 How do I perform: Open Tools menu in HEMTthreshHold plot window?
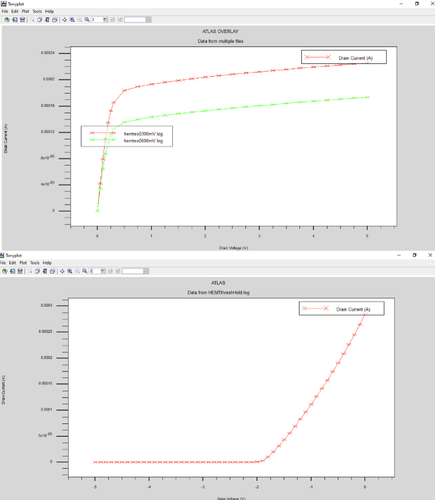35,263
